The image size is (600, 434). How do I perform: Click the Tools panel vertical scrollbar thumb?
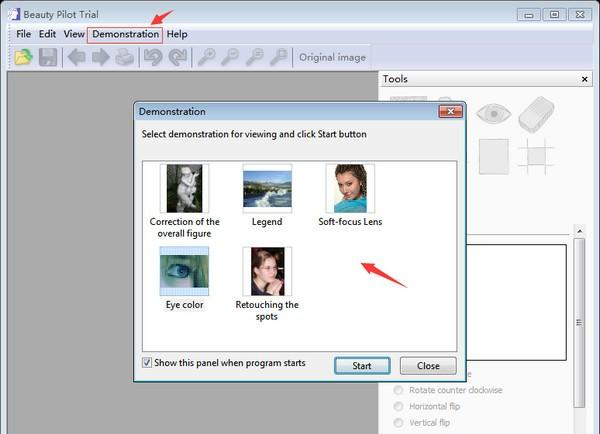pyautogui.click(x=580, y=323)
